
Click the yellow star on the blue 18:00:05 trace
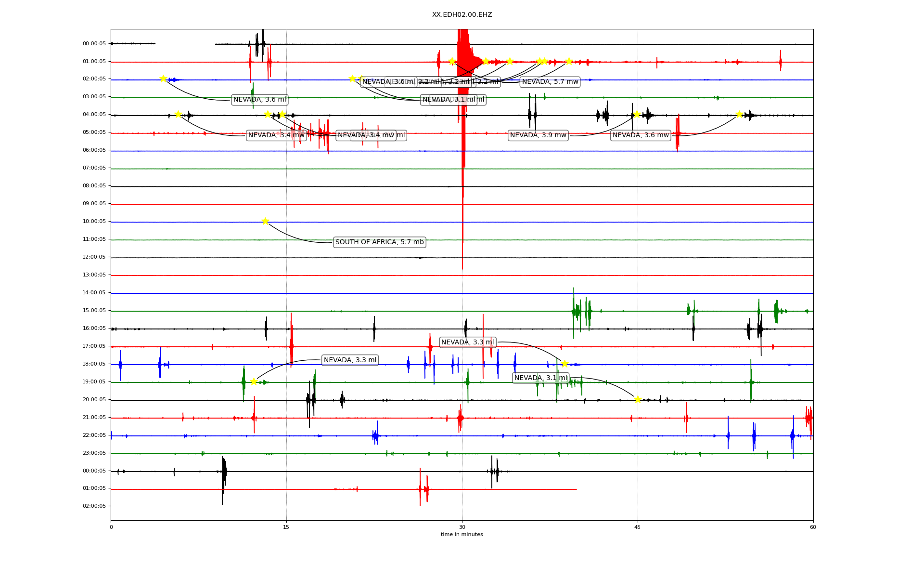[x=565, y=363]
